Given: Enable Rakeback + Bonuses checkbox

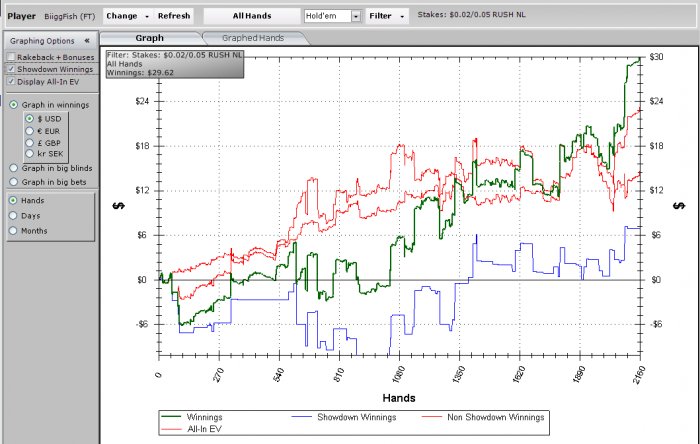Looking at the screenshot, I should point(11,57).
